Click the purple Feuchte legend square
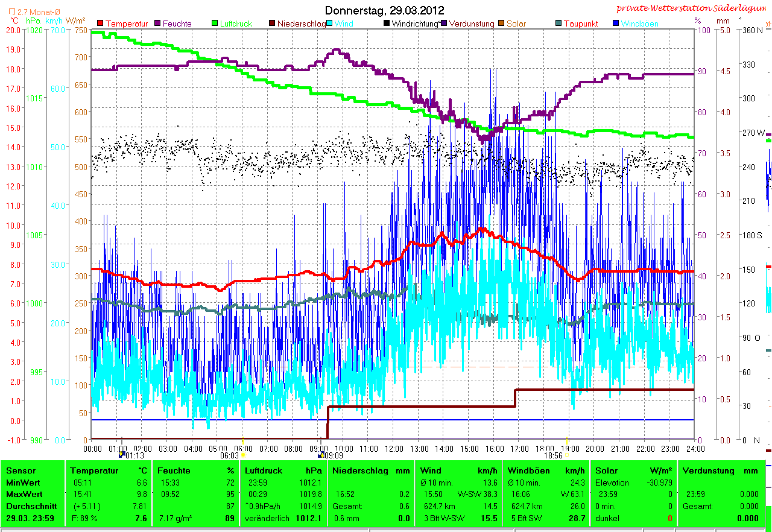Screen dimensions: 772x532 pyautogui.click(x=159, y=24)
